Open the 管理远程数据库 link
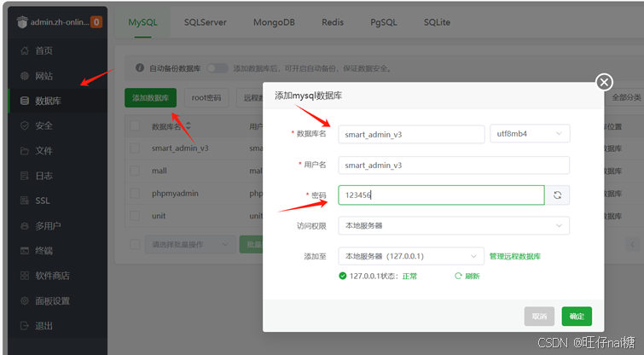 click(x=514, y=256)
